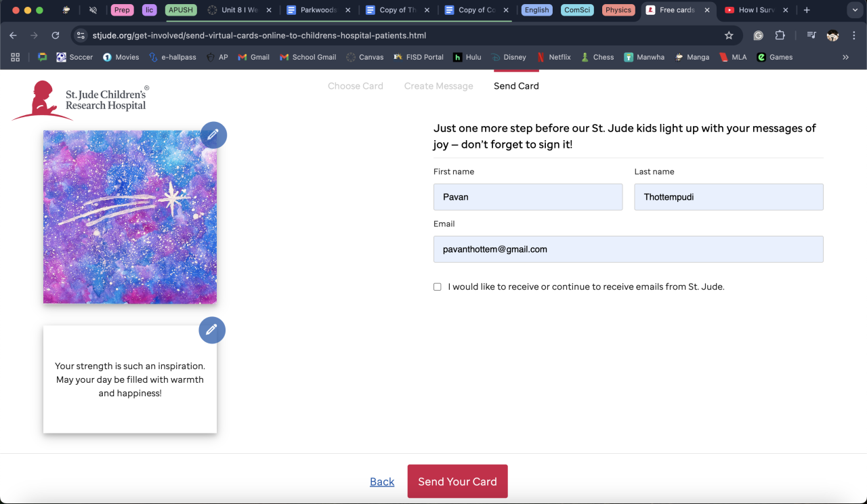
Task: Open the Soccer bookmark
Action: coord(75,57)
